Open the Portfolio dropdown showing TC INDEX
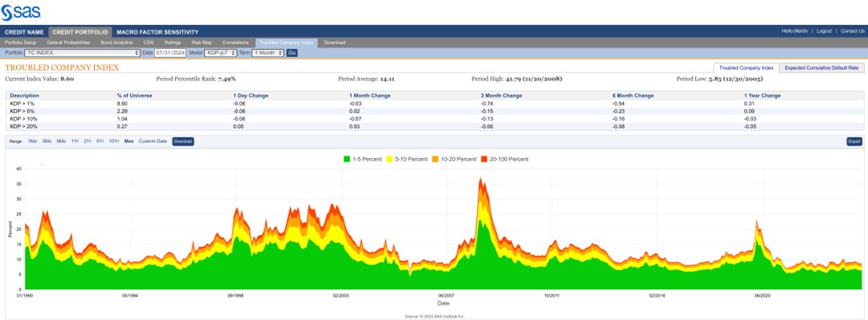868x320 pixels. tap(83, 52)
